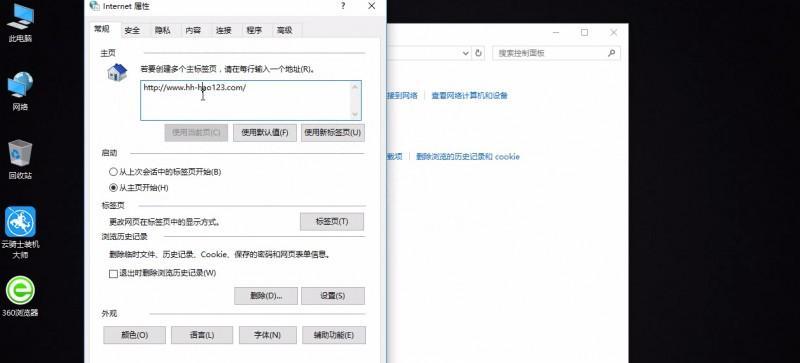
Task: Open browsing history 设置(S) button
Action: point(333,296)
